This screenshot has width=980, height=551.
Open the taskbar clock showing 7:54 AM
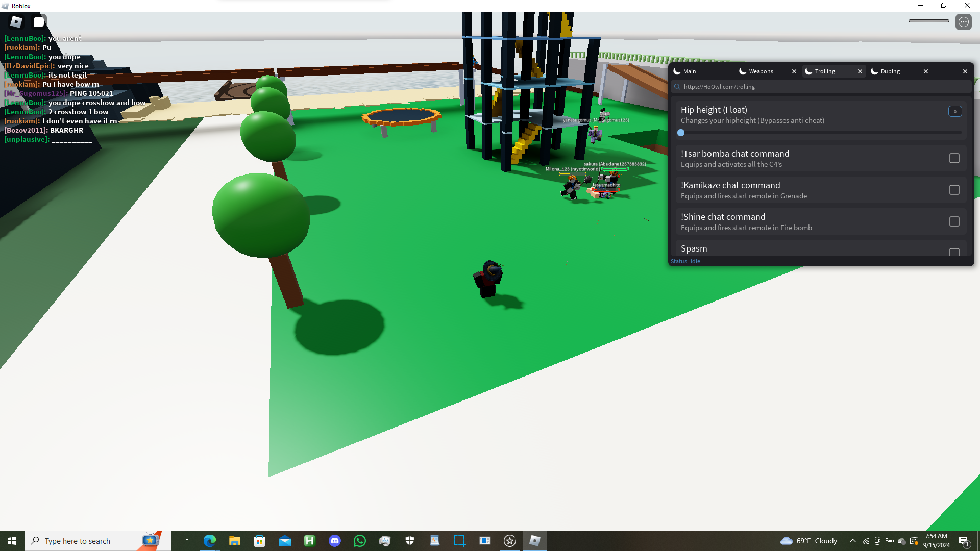point(936,541)
